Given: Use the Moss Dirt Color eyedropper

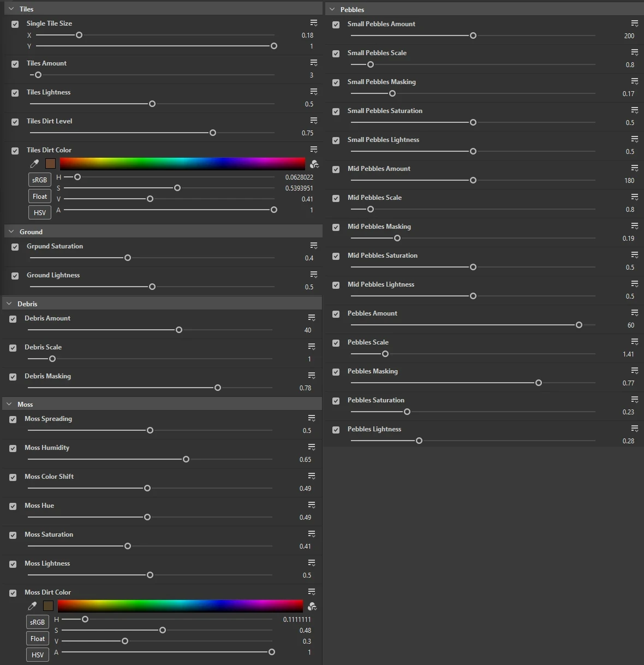Looking at the screenshot, I should click(32, 606).
